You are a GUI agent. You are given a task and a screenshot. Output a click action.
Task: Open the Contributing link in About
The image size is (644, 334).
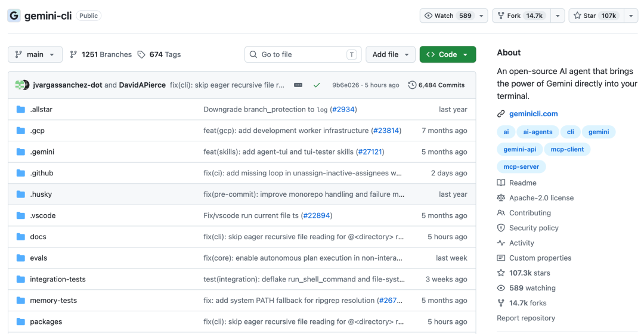pyautogui.click(x=530, y=213)
